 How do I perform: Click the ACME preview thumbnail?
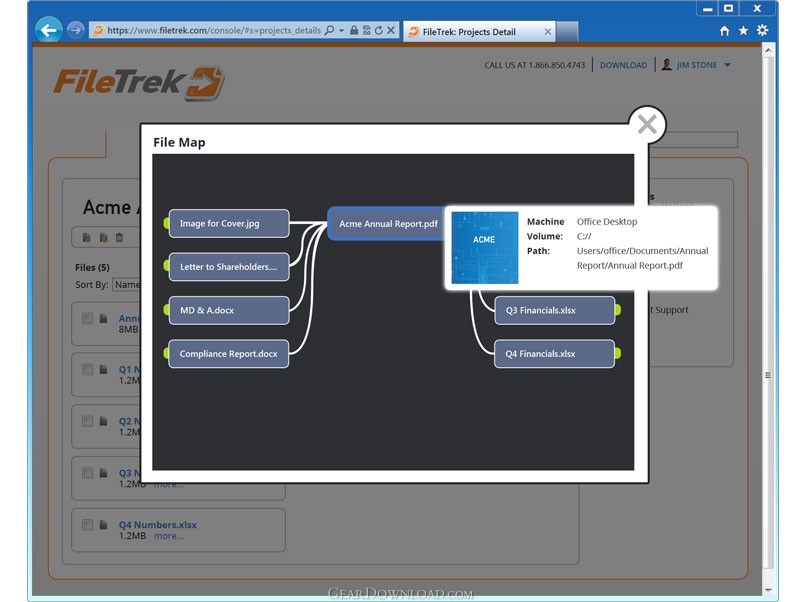click(x=484, y=248)
